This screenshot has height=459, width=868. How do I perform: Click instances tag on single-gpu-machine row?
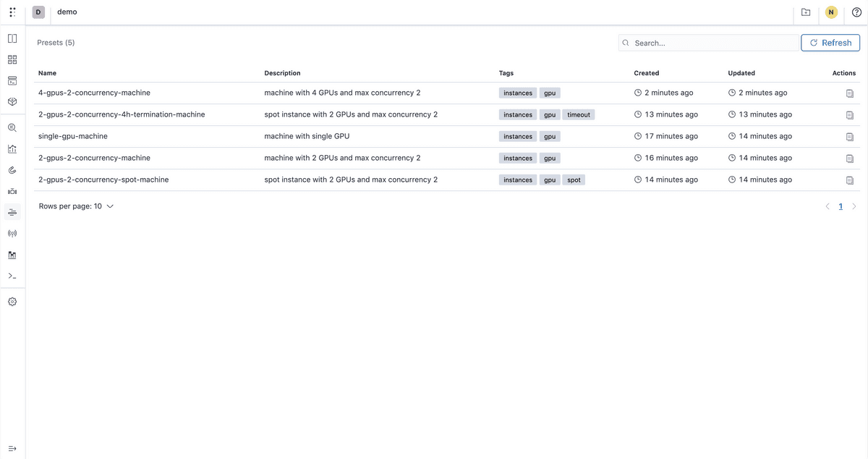pyautogui.click(x=518, y=136)
